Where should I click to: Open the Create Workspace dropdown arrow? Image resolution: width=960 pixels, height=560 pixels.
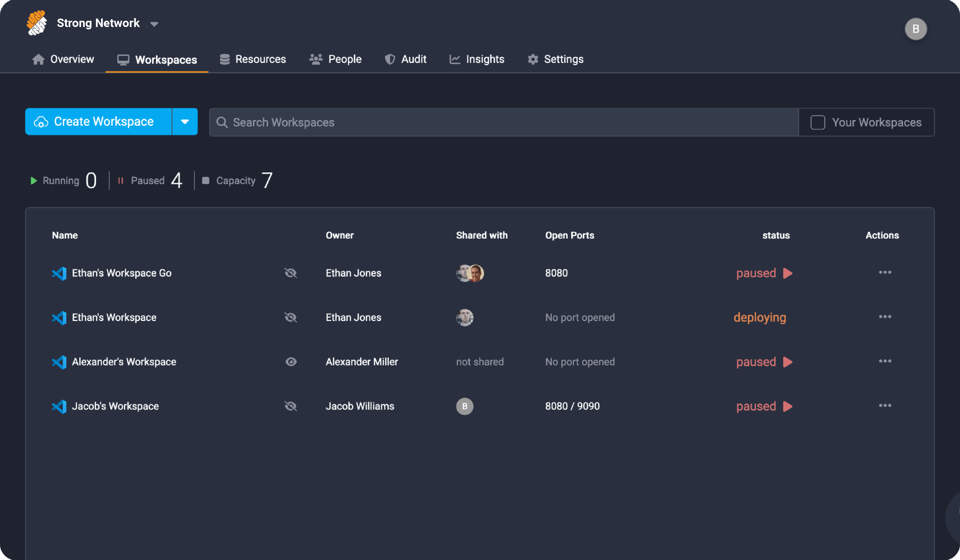point(185,121)
